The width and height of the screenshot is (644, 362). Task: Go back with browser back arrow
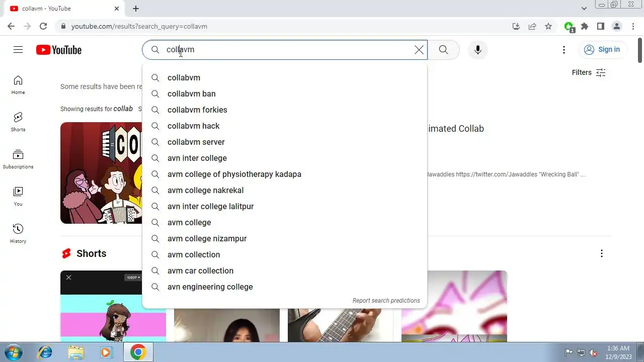click(x=11, y=26)
